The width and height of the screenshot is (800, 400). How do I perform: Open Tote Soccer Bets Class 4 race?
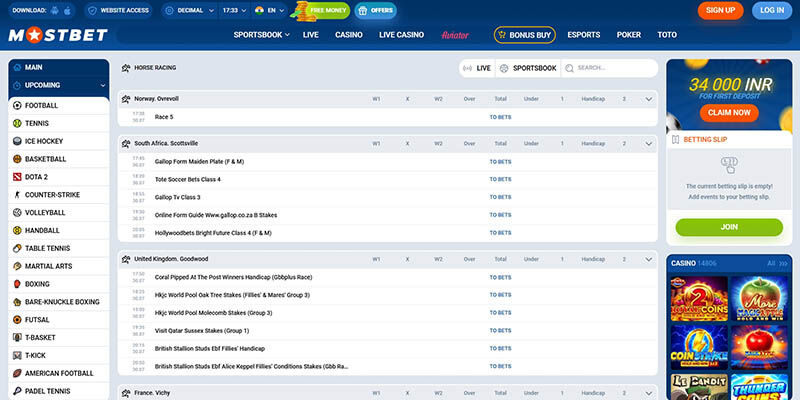point(188,180)
